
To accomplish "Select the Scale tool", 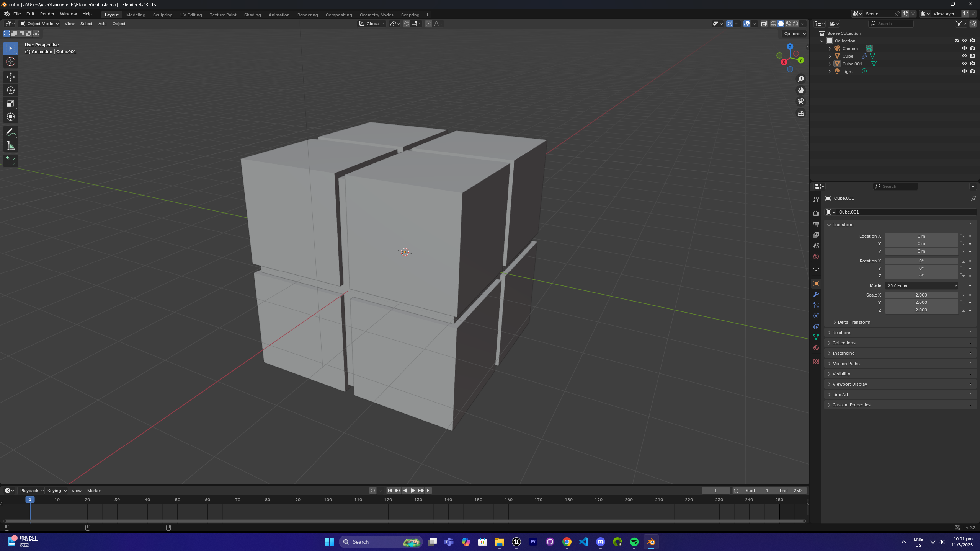I will click(x=11, y=104).
